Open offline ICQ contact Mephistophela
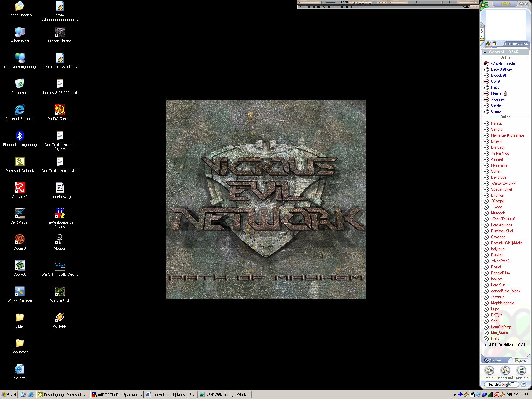Image resolution: width=532 pixels, height=399 pixels. pyautogui.click(x=502, y=303)
